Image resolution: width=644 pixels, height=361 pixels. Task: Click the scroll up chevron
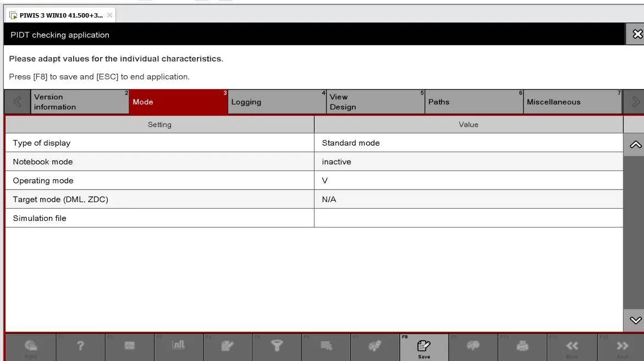(x=635, y=145)
